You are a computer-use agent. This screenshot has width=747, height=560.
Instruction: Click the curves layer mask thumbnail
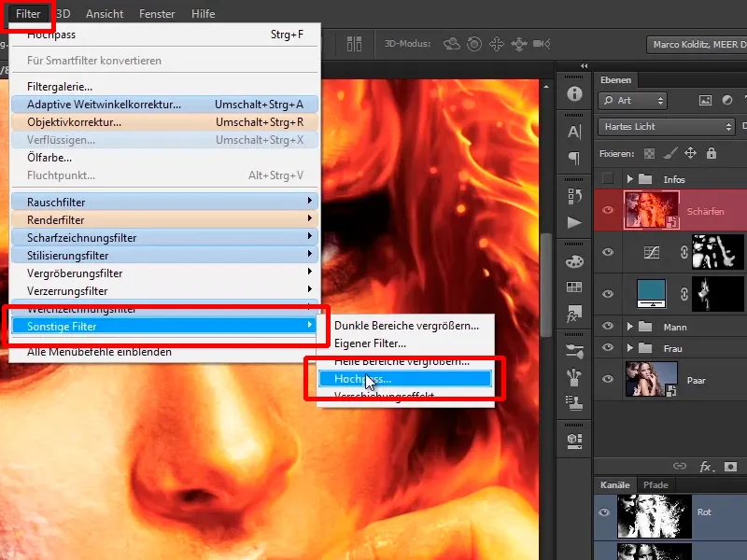tap(717, 252)
